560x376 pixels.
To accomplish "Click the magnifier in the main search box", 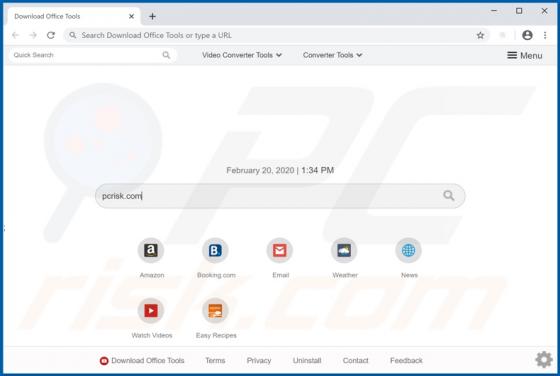I will pyautogui.click(x=449, y=196).
